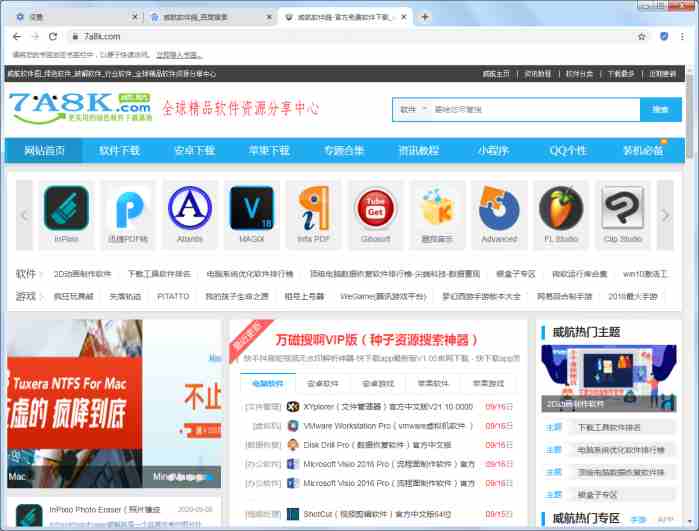Open a new browser tab with plus
Viewport: 699px width, 531px height.
[425, 17]
